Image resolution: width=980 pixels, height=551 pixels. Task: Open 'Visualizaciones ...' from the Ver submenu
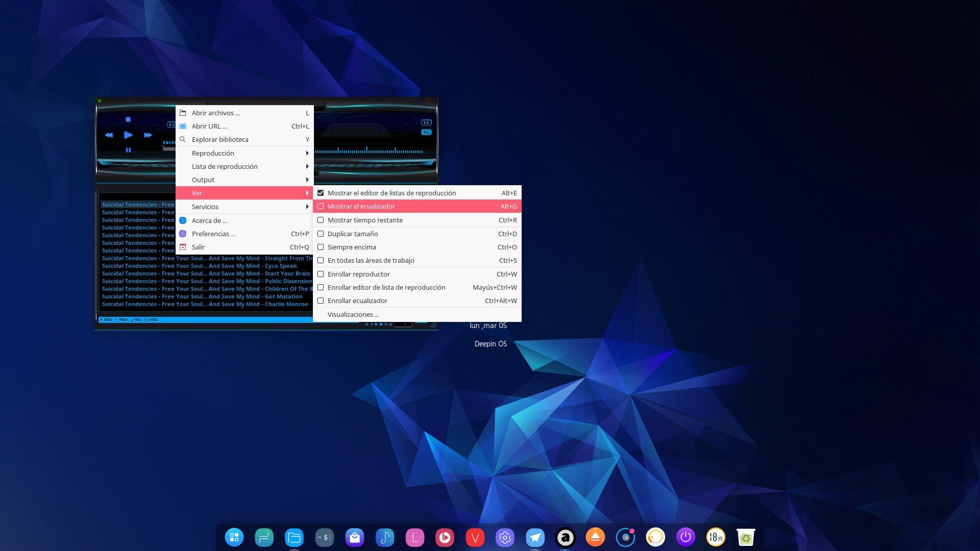click(418, 314)
